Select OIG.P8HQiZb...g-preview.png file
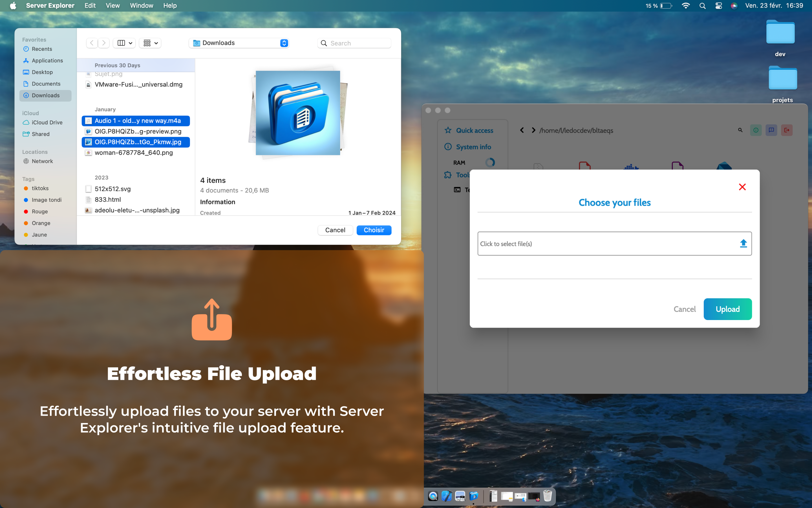This screenshot has width=812, height=508. [x=136, y=131]
